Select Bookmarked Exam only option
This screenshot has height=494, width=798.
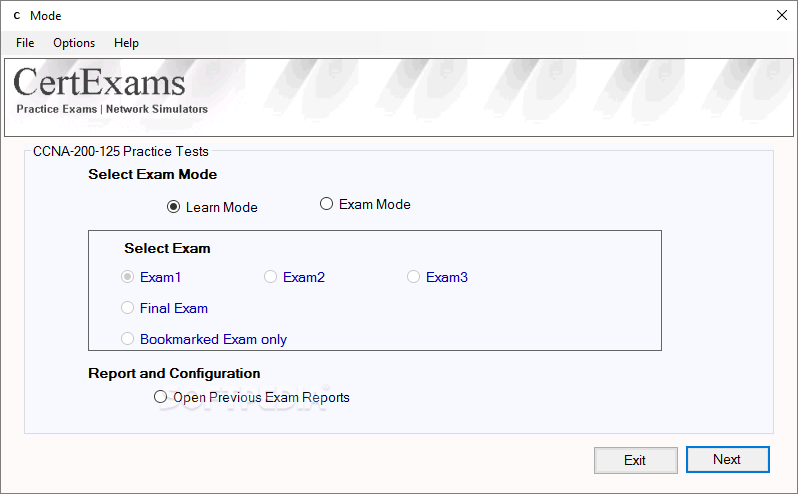[204, 339]
